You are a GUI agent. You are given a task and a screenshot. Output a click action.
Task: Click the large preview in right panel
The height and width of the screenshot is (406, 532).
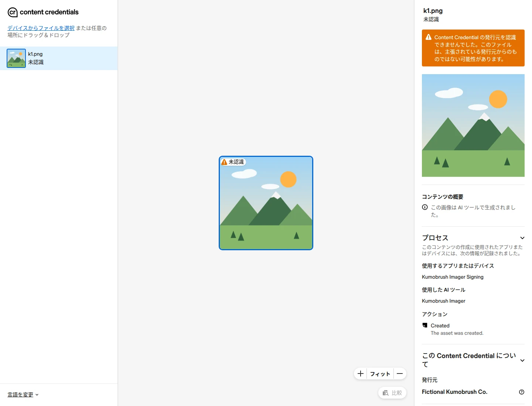click(x=473, y=125)
